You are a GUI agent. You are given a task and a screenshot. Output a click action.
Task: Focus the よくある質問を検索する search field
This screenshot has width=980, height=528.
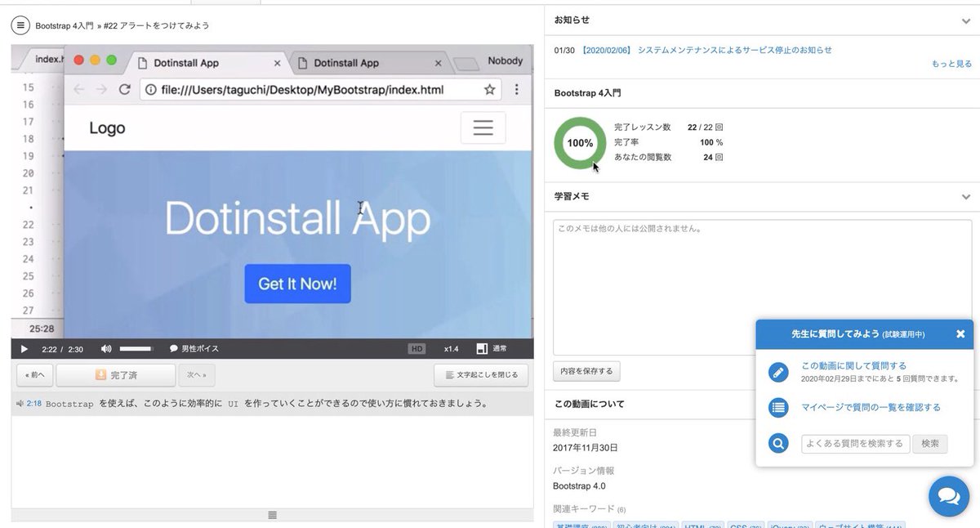click(x=855, y=443)
